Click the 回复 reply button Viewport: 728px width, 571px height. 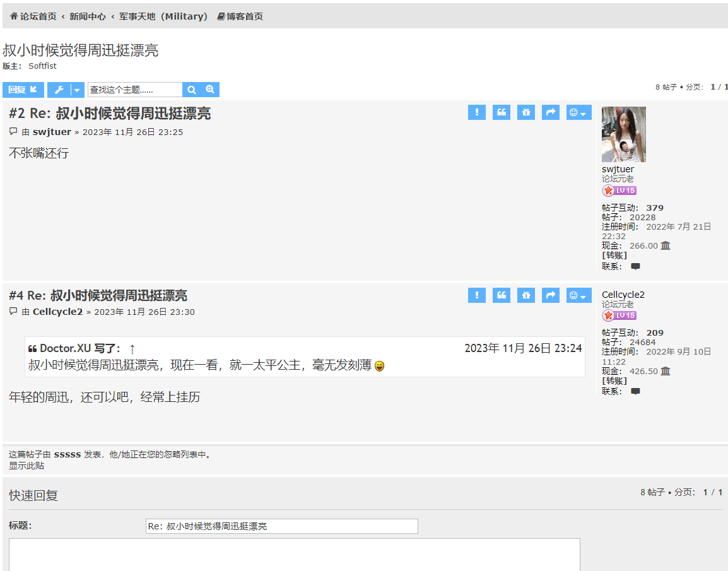coord(23,90)
